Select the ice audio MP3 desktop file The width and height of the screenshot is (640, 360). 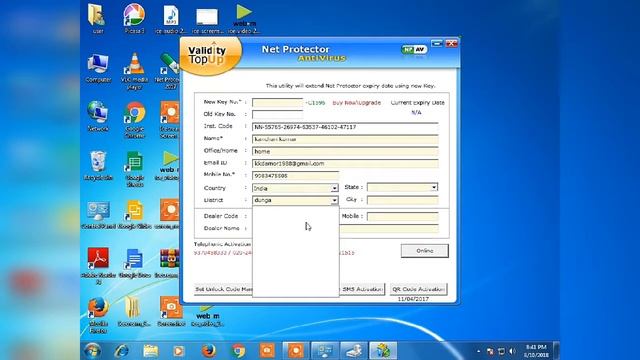coord(171,18)
